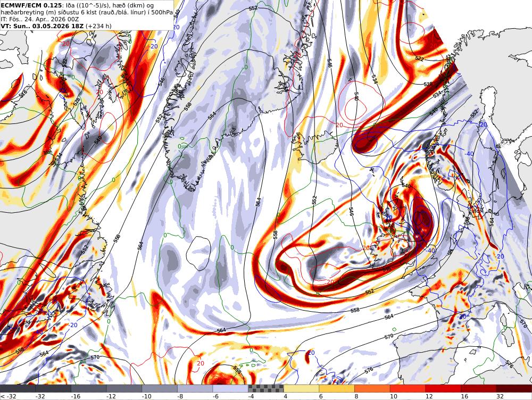Click the '8' legend label
Viewport: 532px width, 400px height.
[x=356, y=396]
